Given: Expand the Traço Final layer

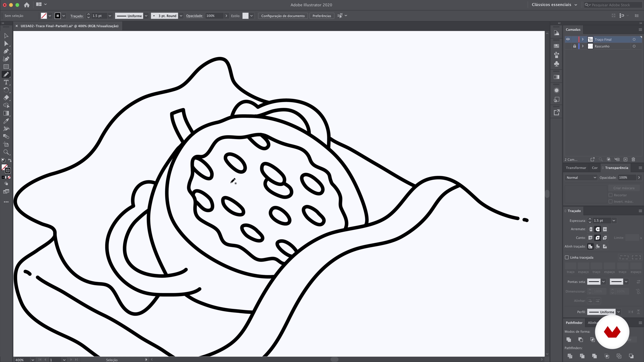Looking at the screenshot, I should 583,39.
